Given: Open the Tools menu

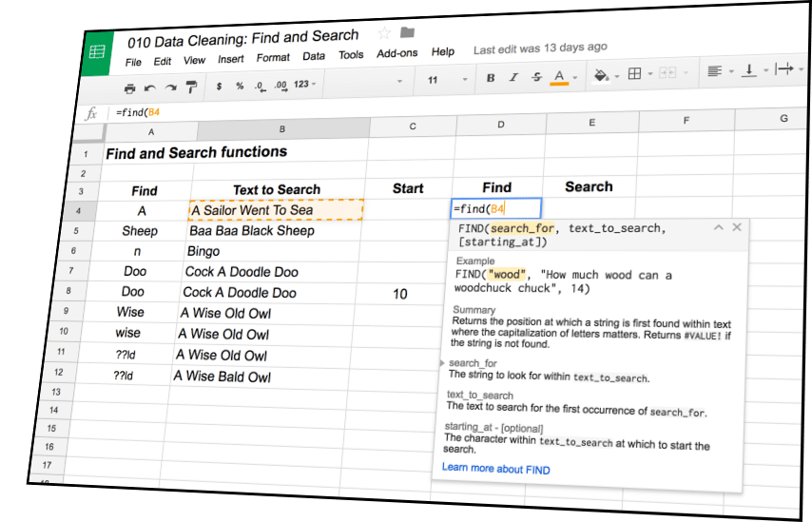Looking at the screenshot, I should 351,55.
